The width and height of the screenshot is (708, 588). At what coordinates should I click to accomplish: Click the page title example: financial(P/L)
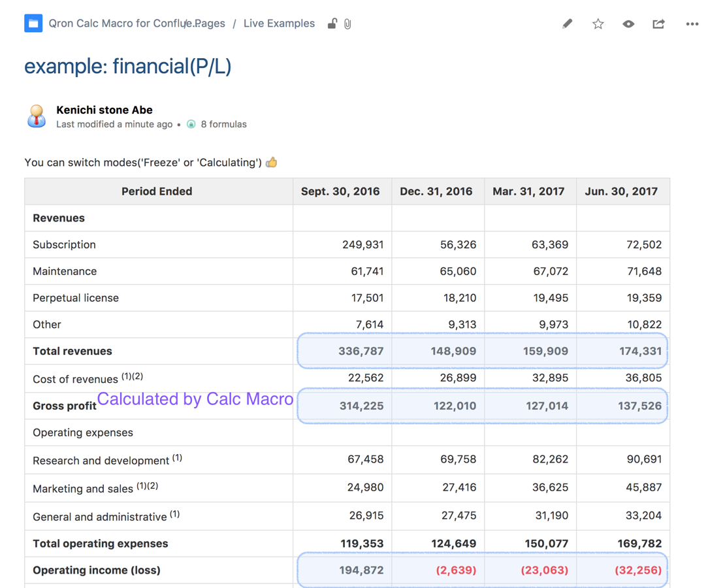128,66
